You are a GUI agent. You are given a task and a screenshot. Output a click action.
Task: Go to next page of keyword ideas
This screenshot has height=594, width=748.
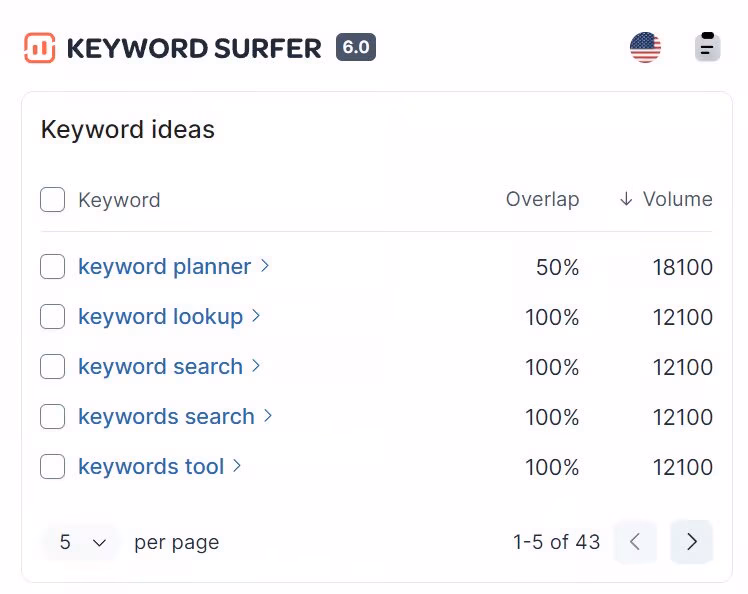[691, 542]
